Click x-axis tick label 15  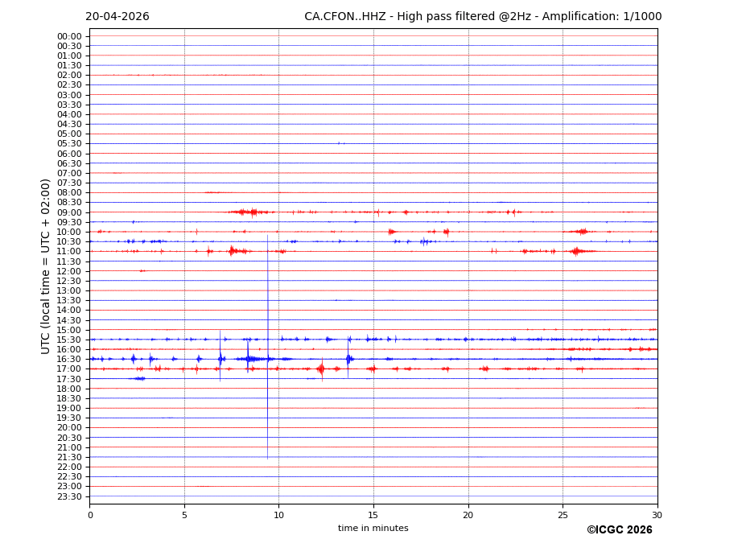(x=373, y=515)
